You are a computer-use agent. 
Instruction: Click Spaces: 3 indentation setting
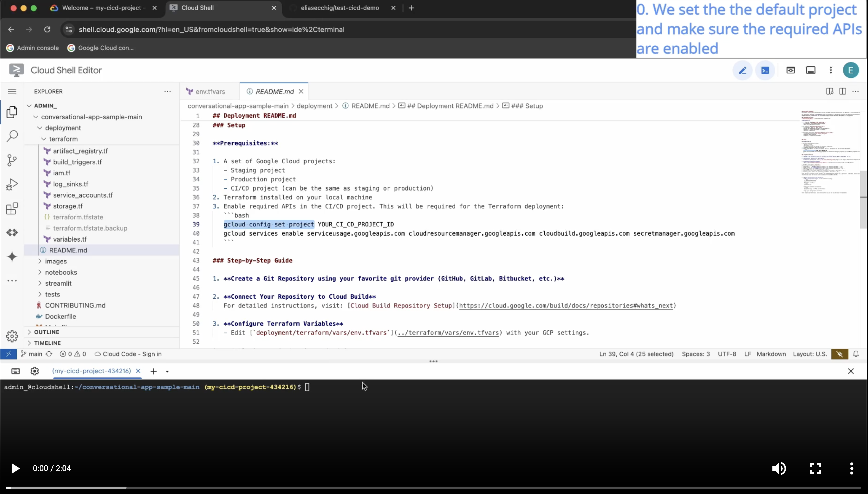(696, 354)
